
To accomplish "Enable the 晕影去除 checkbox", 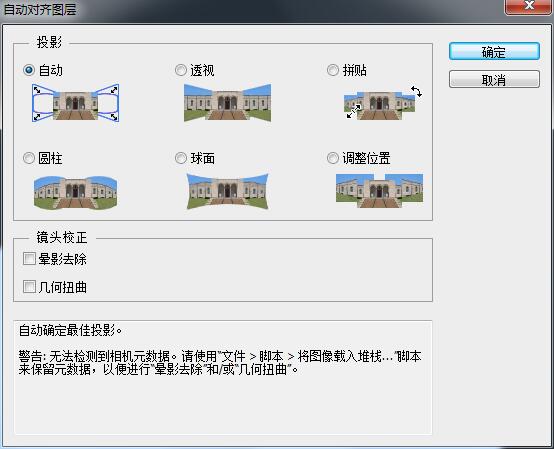I will pyautogui.click(x=29, y=259).
